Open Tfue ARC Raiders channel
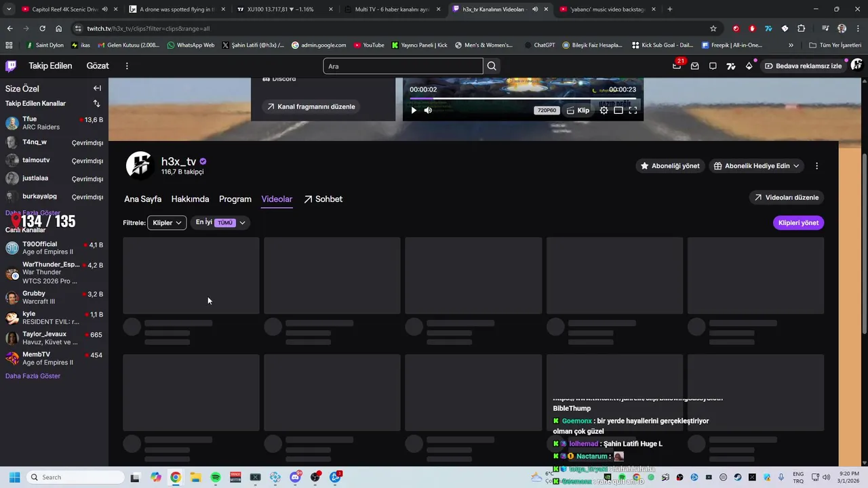The height and width of the screenshot is (488, 868). tap(54, 123)
